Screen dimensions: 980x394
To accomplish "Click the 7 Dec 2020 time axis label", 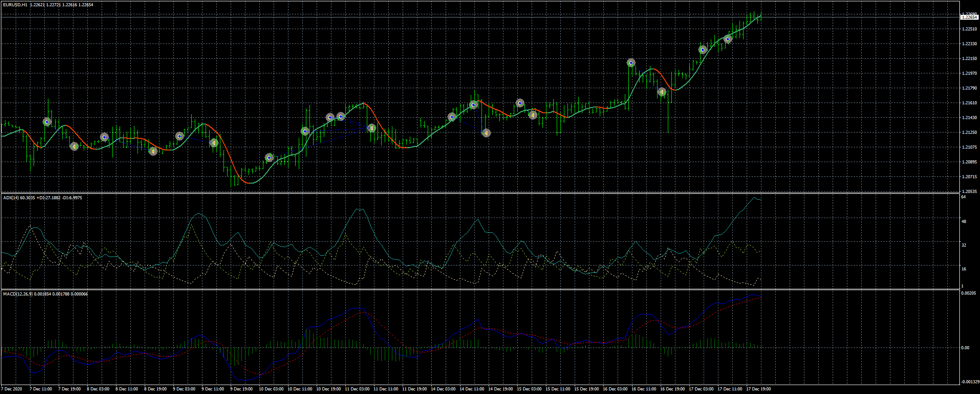I will pyautogui.click(x=12, y=389).
